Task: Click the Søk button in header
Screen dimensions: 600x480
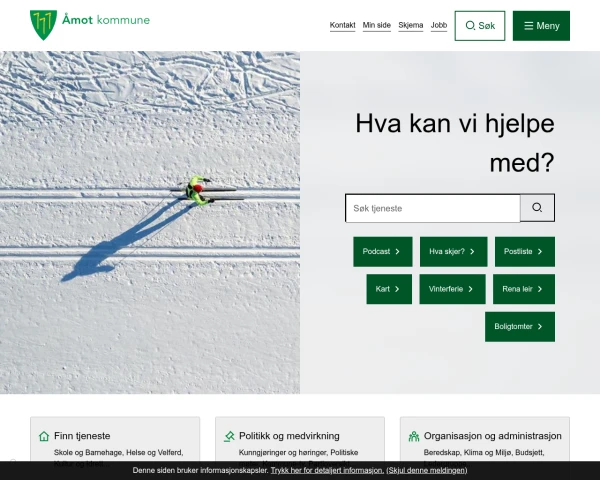Action: point(480,26)
